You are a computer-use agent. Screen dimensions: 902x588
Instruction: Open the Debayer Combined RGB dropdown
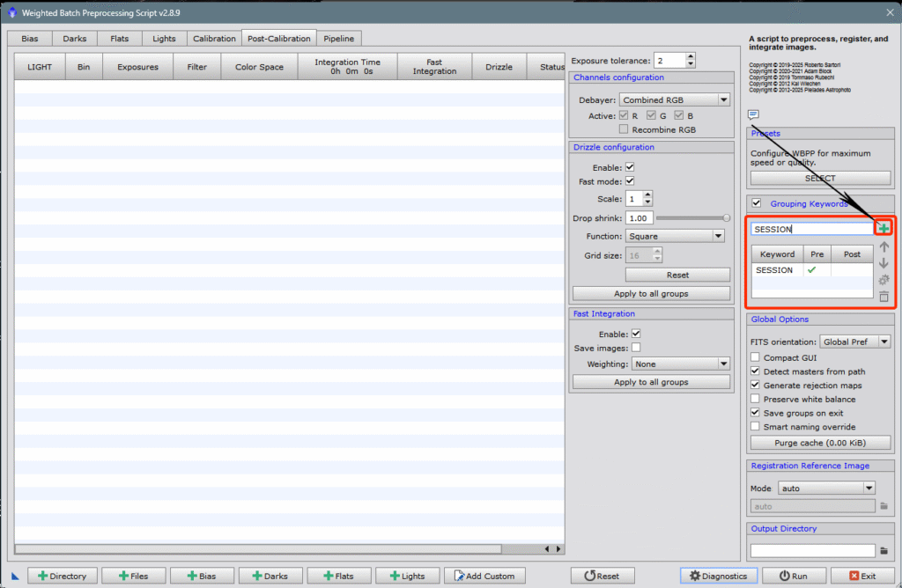(x=675, y=100)
